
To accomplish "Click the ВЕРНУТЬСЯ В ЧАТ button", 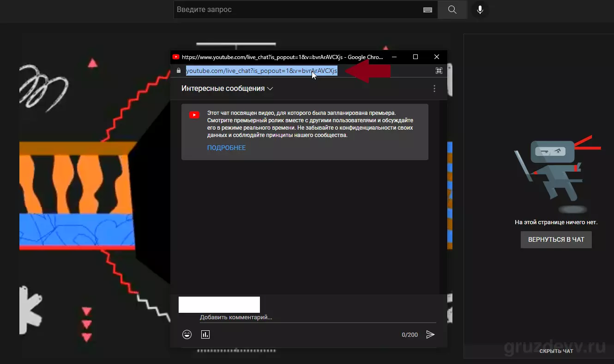I will [x=556, y=239].
